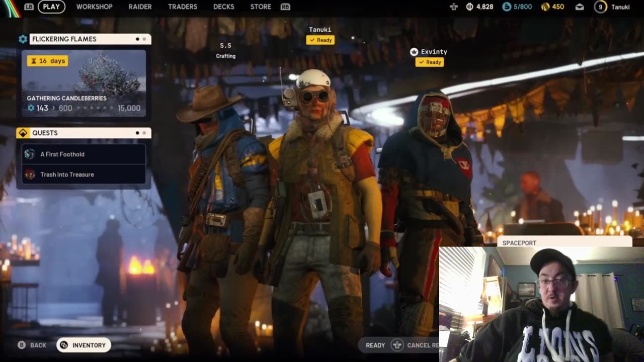Select the second page dot on Flickering Flames
Screen dimensions: 644x362
[x=144, y=39]
